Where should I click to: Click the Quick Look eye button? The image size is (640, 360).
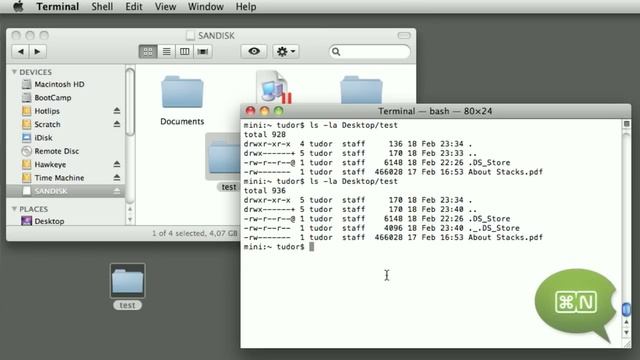click(254, 51)
